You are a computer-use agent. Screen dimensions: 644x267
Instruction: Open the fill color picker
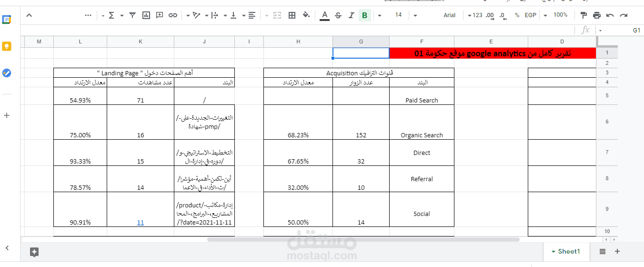pos(306,15)
